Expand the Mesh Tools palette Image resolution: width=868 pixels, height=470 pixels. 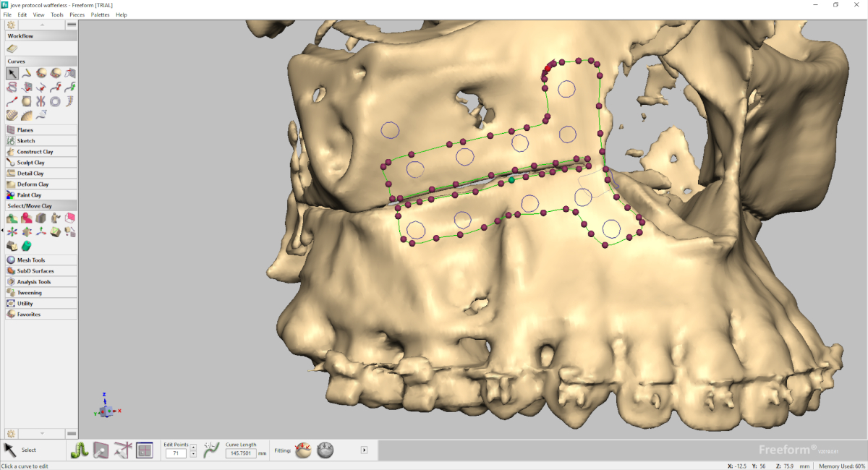[30, 260]
